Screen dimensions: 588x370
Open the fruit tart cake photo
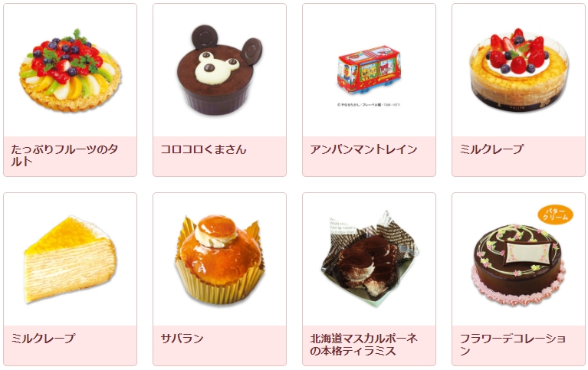(x=70, y=70)
